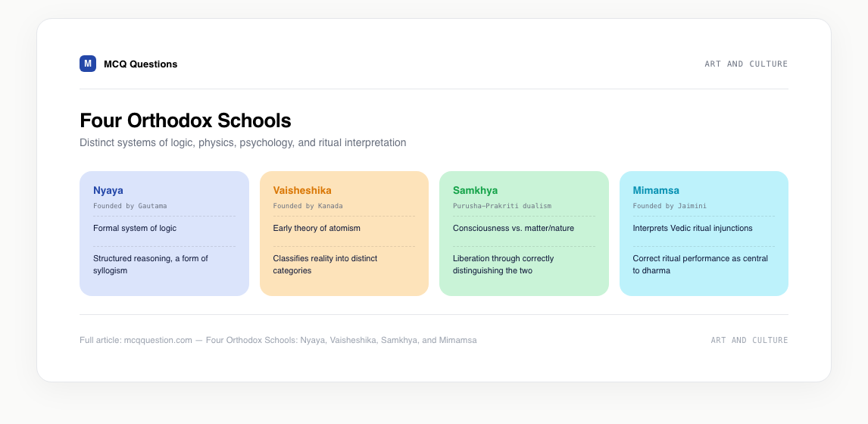Click Founded by Kanada text
868x424 pixels.
[x=308, y=206]
